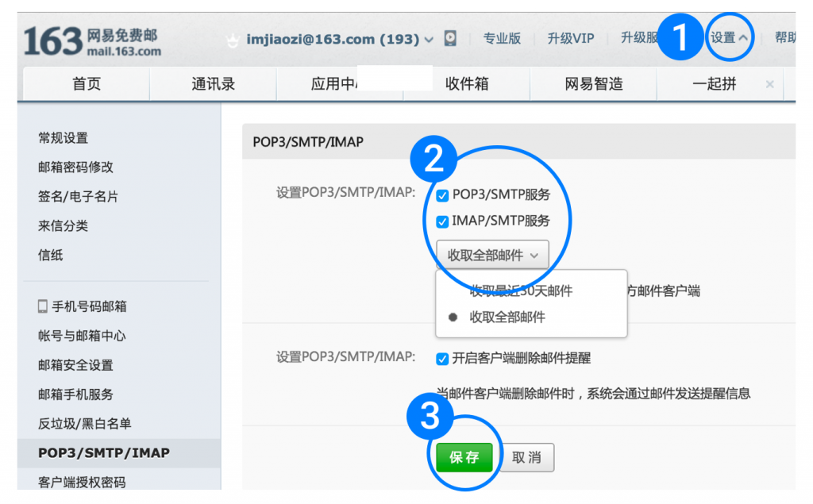This screenshot has width=813, height=504.
Task: Click the mobile device icon next to account
Action: pyautogui.click(x=450, y=39)
